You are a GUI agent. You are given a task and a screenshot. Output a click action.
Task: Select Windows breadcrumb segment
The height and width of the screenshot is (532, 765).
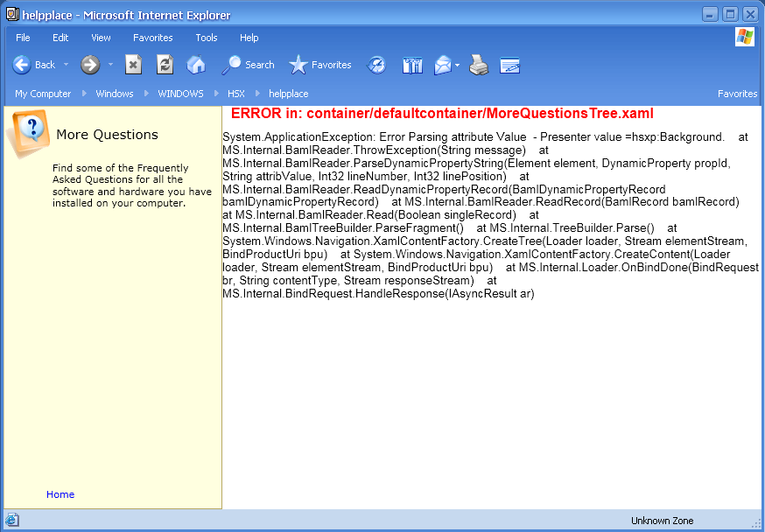115,94
